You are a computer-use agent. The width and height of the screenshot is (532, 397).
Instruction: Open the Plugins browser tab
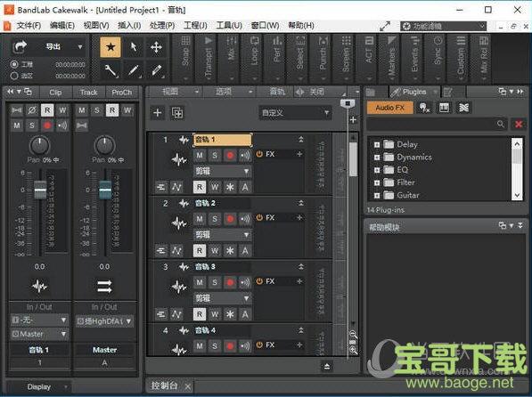coord(413,92)
